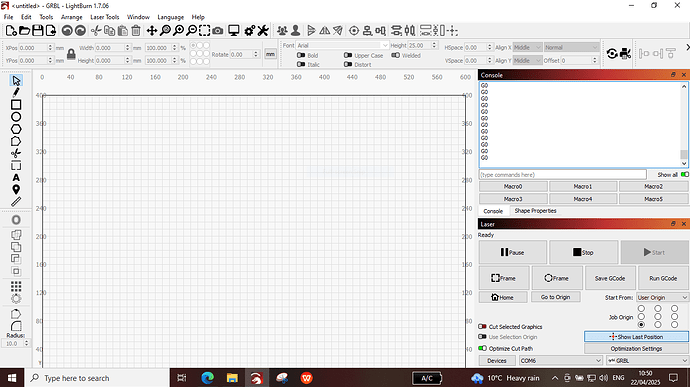The height and width of the screenshot is (387, 690).
Task: Open the Laser Tools menu
Action: tap(105, 17)
